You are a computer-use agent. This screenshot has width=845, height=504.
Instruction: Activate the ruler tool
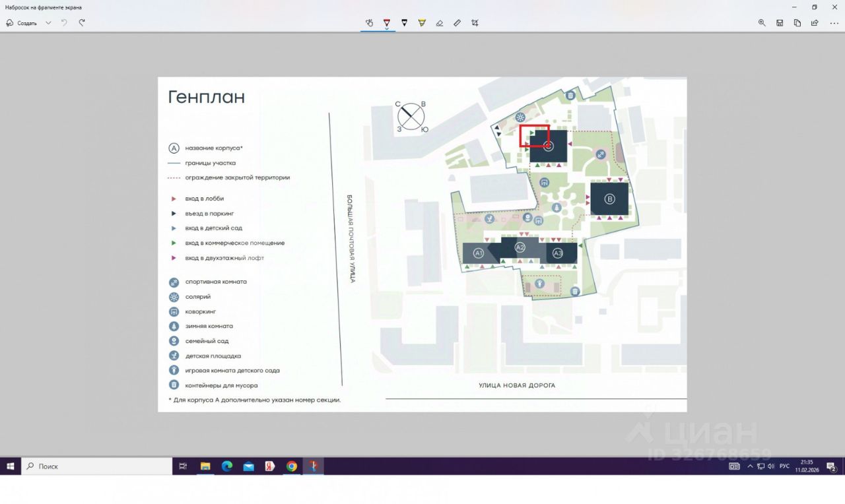coord(457,22)
